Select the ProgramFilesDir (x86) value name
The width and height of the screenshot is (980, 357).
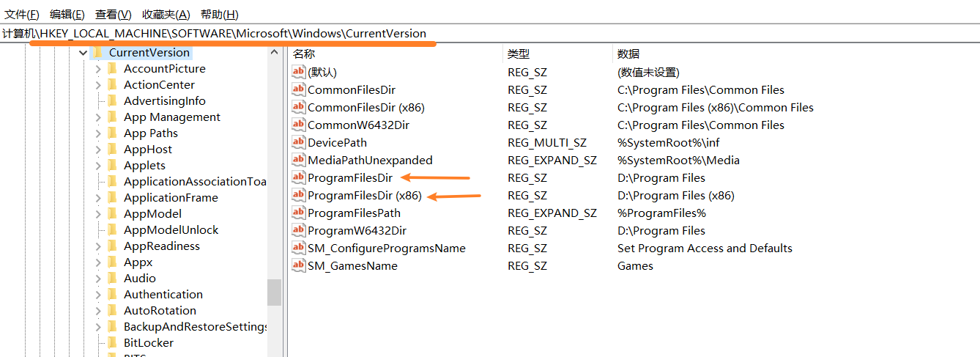point(365,195)
